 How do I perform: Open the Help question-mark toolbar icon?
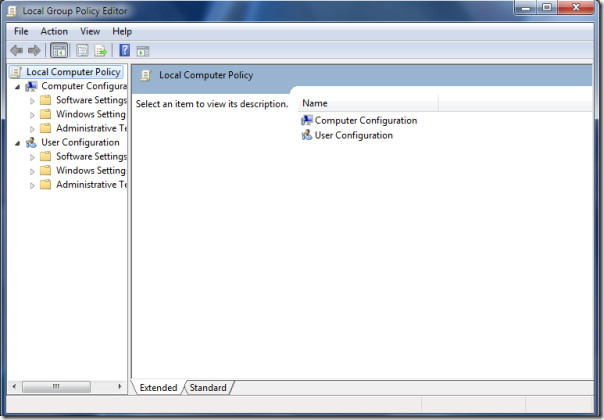click(124, 50)
